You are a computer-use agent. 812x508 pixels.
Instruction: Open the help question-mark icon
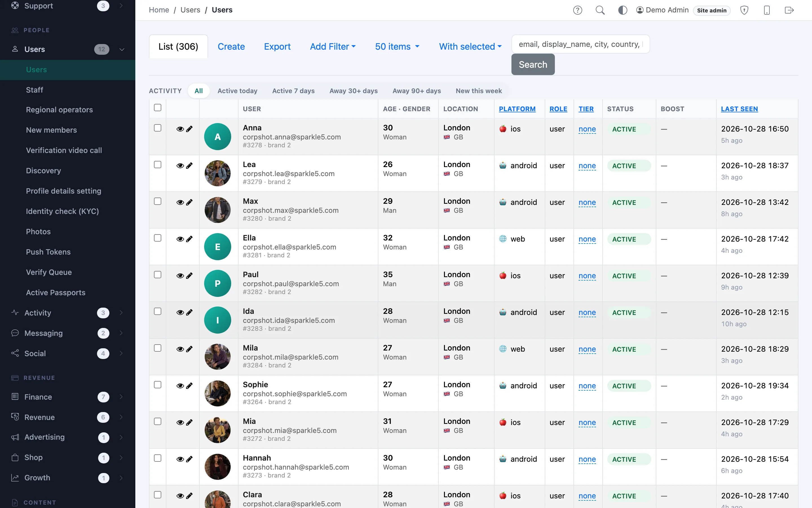(577, 10)
